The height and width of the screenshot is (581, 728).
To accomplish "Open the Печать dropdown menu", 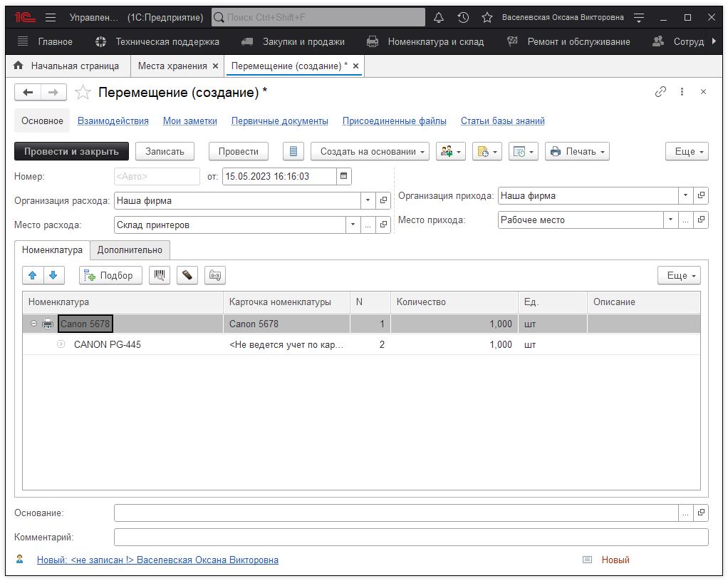I will coord(577,151).
